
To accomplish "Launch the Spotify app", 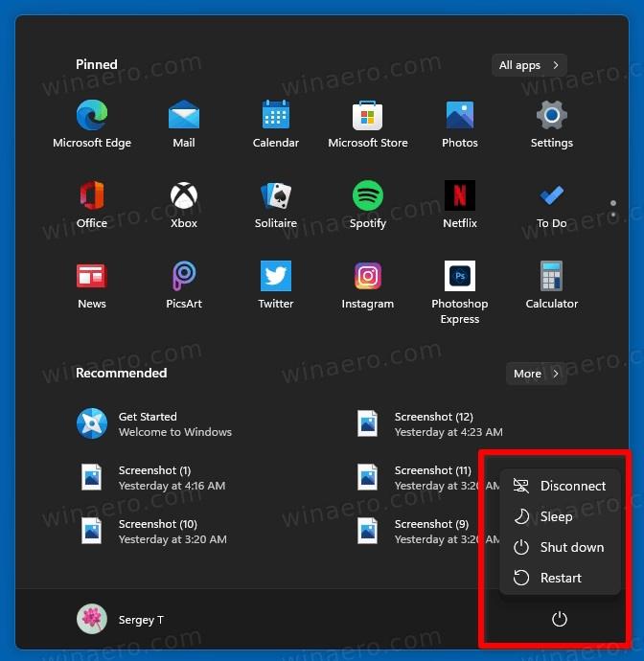I will (x=368, y=197).
